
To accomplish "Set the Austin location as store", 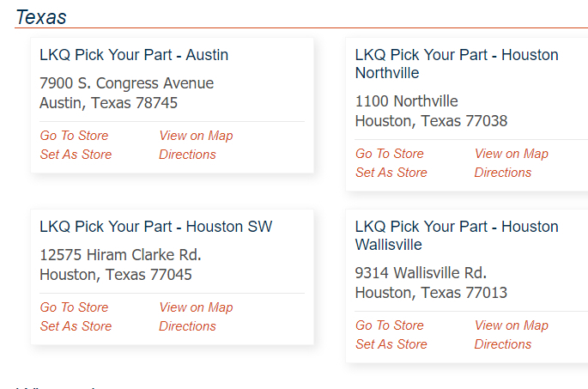I will click(76, 155).
